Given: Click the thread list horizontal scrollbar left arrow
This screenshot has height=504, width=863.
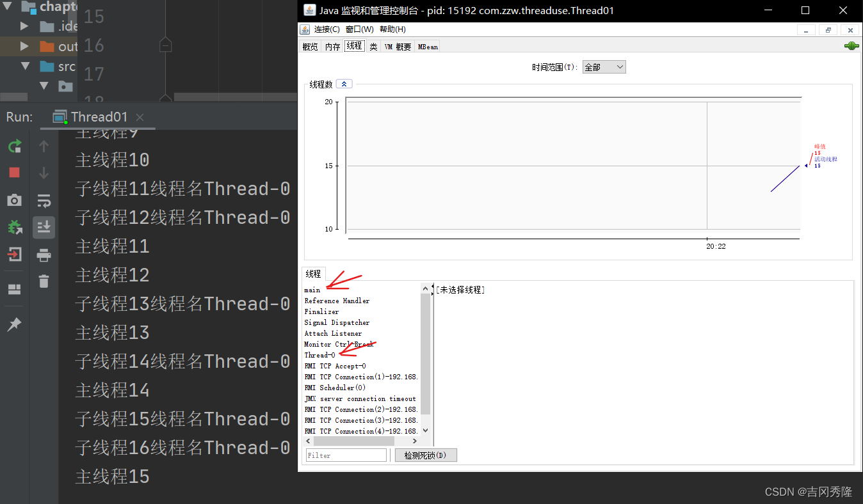Looking at the screenshot, I should [309, 441].
